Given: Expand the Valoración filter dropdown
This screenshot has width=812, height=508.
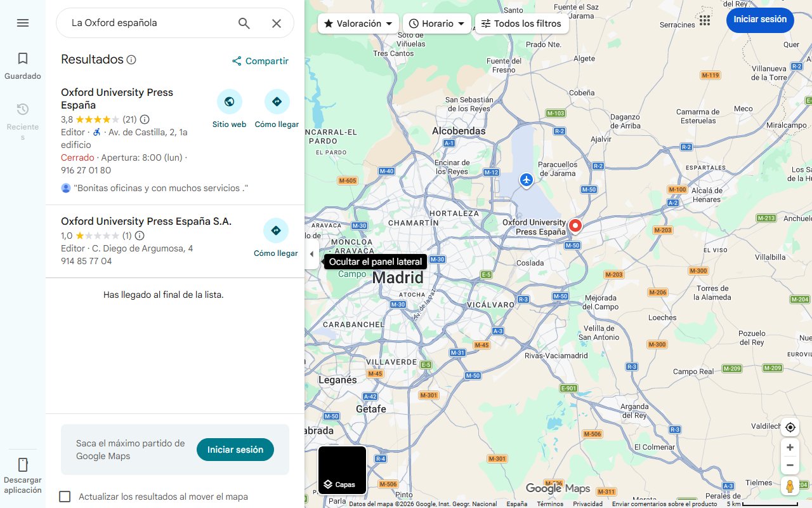Looking at the screenshot, I should [x=358, y=23].
